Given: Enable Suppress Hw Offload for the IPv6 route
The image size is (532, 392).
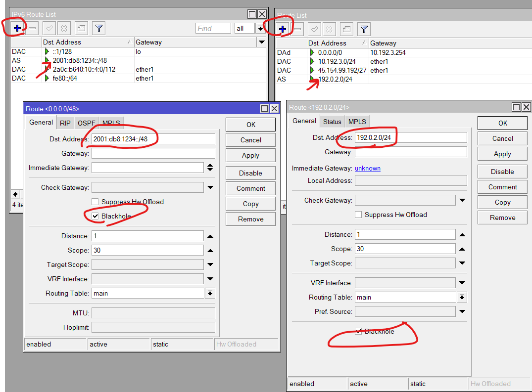Looking at the screenshot, I should pos(94,202).
